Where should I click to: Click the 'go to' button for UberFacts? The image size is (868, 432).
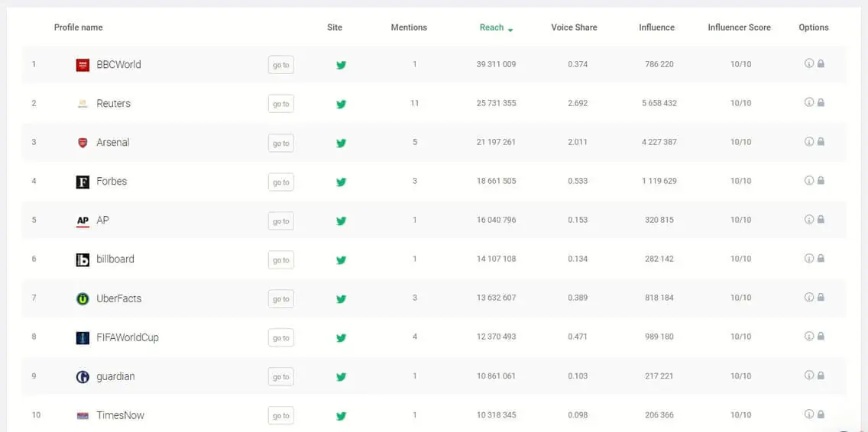280,298
